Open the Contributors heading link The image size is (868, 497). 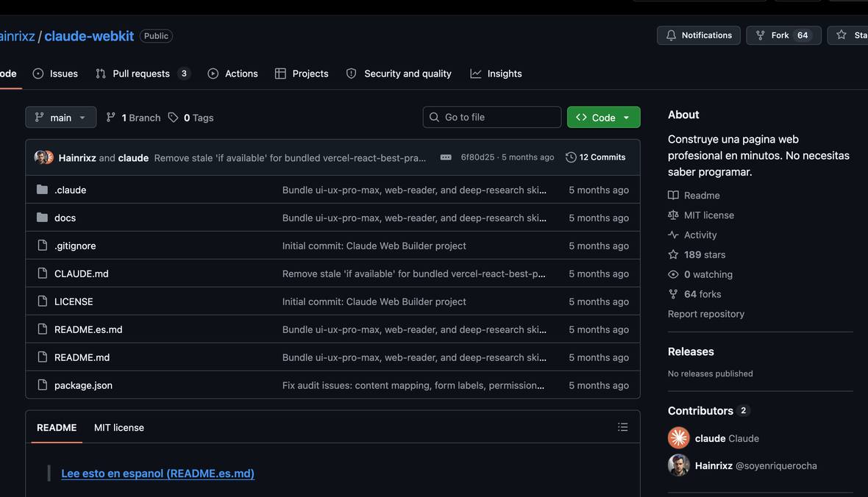pos(708,411)
